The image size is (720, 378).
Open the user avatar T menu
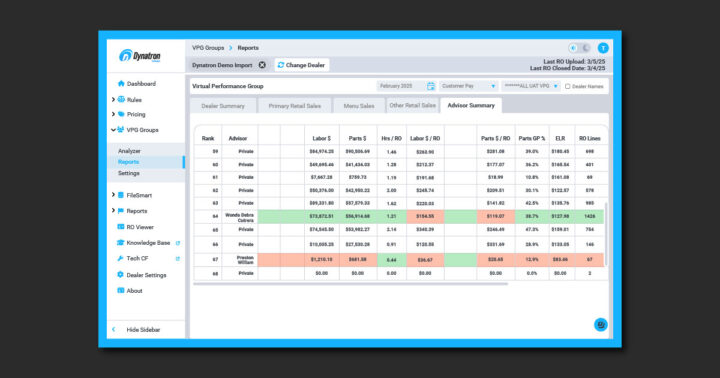[603, 48]
